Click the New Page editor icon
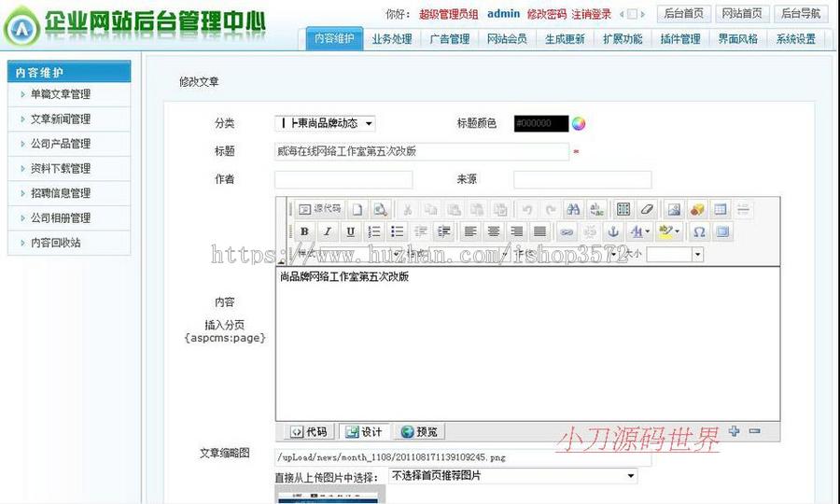The image size is (840, 504). tap(357, 209)
